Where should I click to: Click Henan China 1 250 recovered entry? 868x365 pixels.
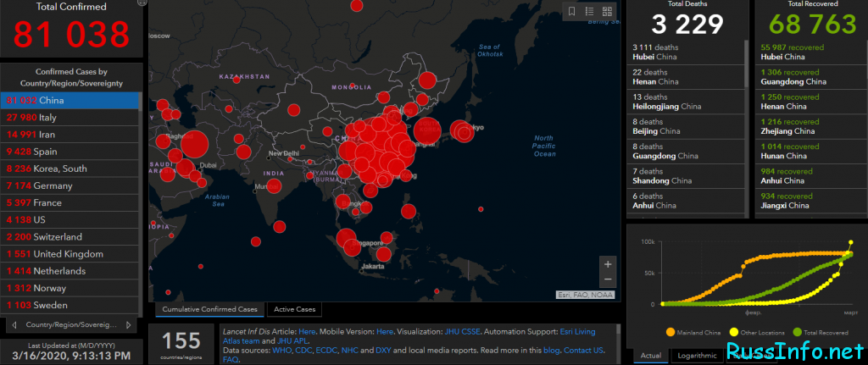811,102
